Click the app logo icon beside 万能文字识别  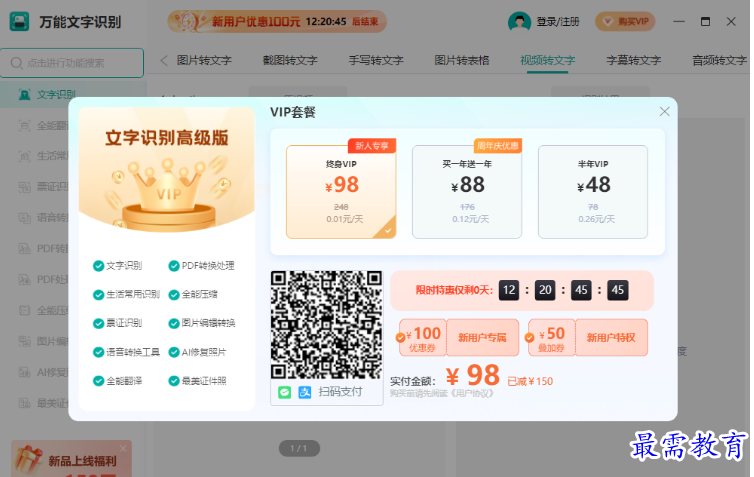pos(19,22)
